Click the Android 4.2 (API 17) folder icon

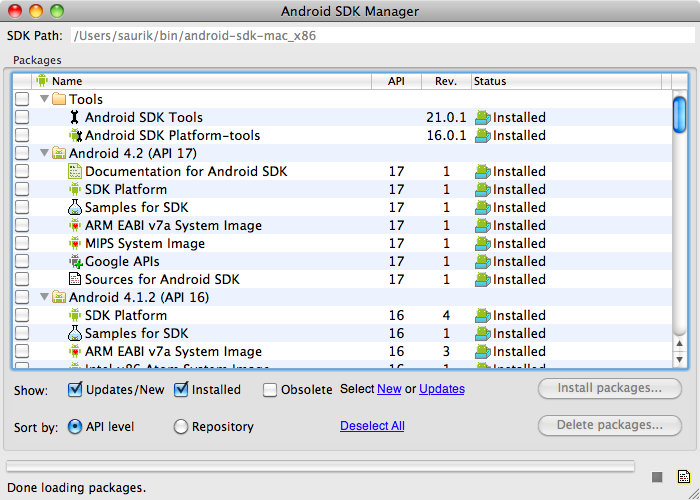click(x=59, y=153)
